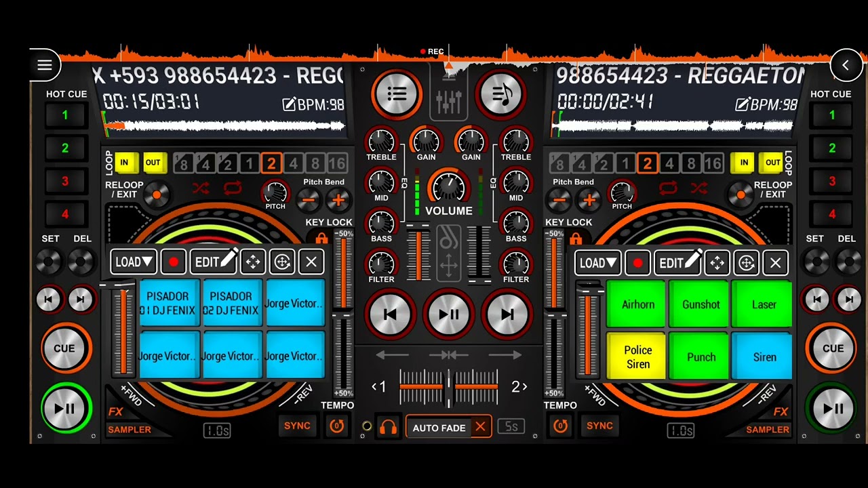Set right loop OUT point
Viewport: 868px width, 488px height.
(773, 163)
